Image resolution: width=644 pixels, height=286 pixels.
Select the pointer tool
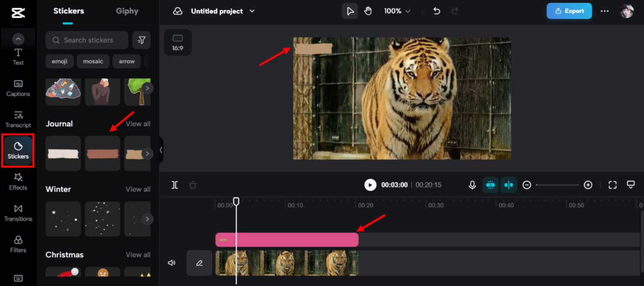point(350,11)
